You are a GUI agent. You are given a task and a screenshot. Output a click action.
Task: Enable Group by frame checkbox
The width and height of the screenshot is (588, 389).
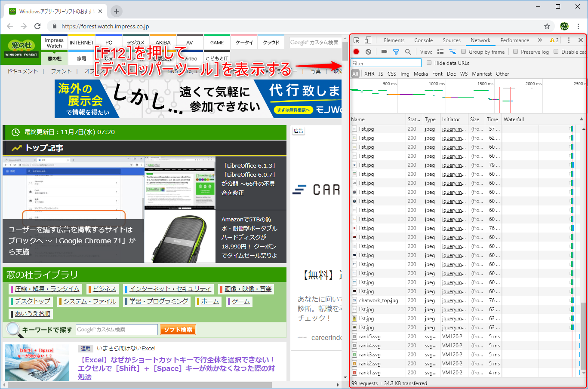point(463,52)
